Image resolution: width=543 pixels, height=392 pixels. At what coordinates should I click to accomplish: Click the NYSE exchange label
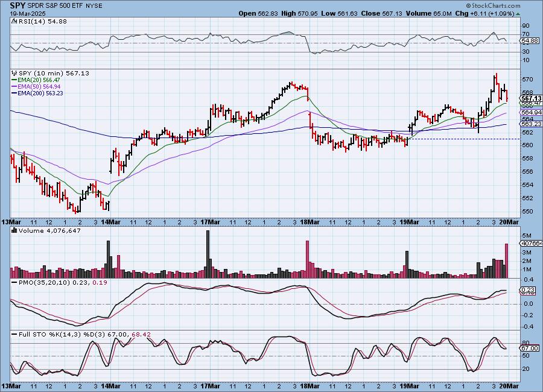94,6
